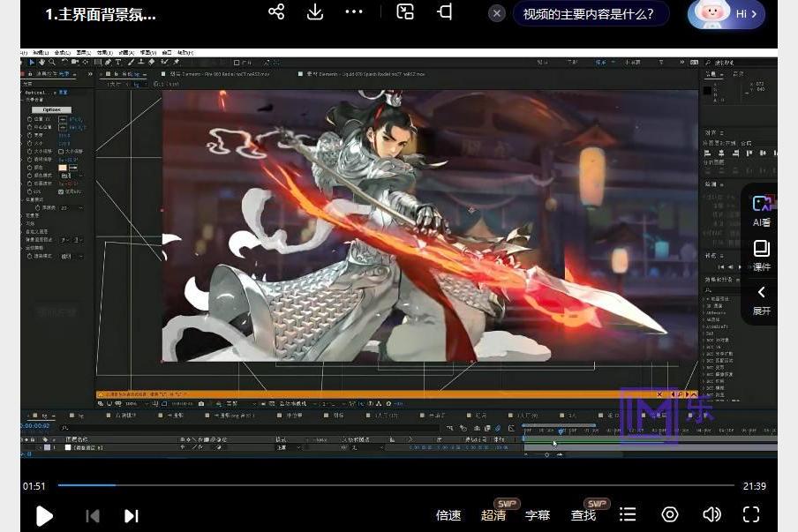Open the three-dot more options menu
Screen dimensions: 798x532
(x=354, y=11)
